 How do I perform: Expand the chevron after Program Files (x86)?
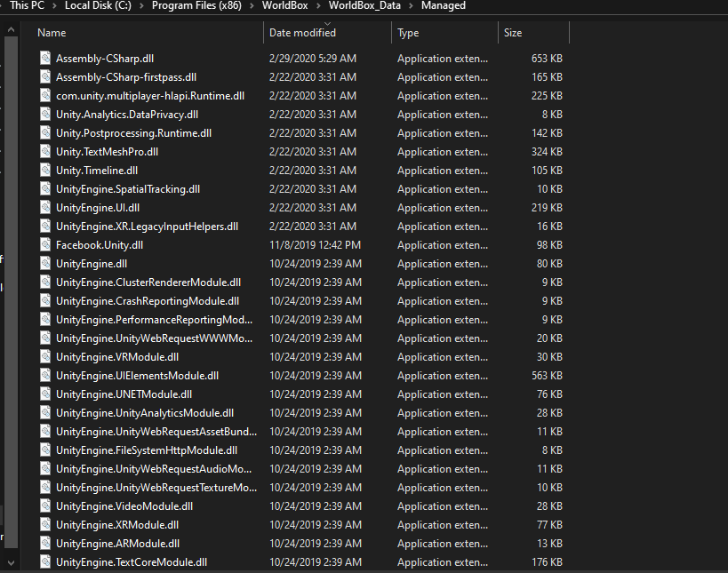coord(252,5)
